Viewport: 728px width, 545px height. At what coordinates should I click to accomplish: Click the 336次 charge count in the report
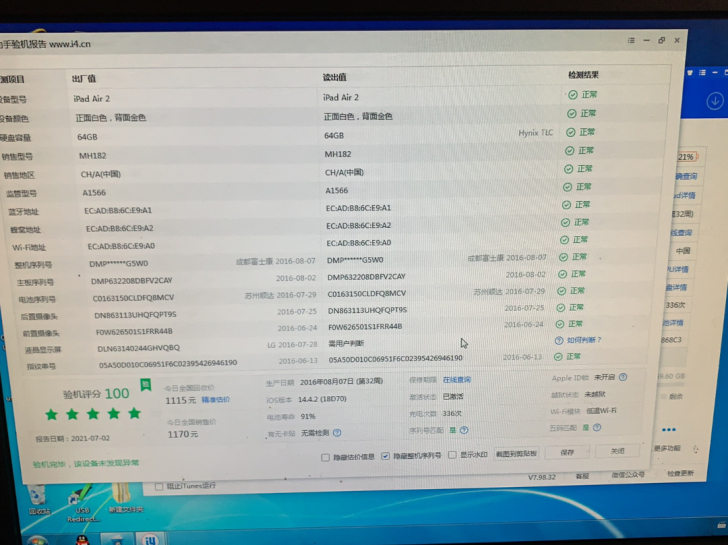tap(452, 413)
